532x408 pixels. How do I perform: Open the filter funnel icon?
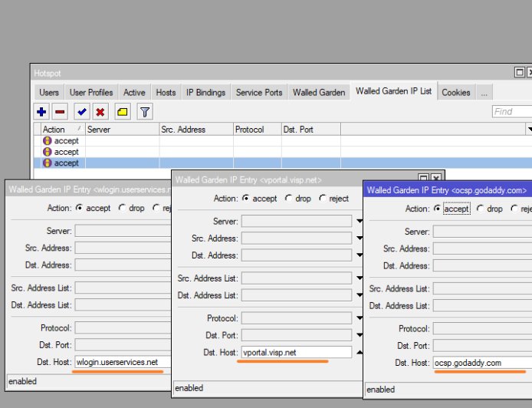[x=145, y=112]
